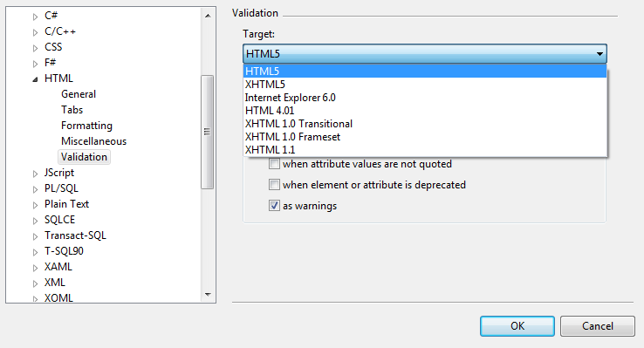Expand the CSS tree node

click(x=35, y=48)
